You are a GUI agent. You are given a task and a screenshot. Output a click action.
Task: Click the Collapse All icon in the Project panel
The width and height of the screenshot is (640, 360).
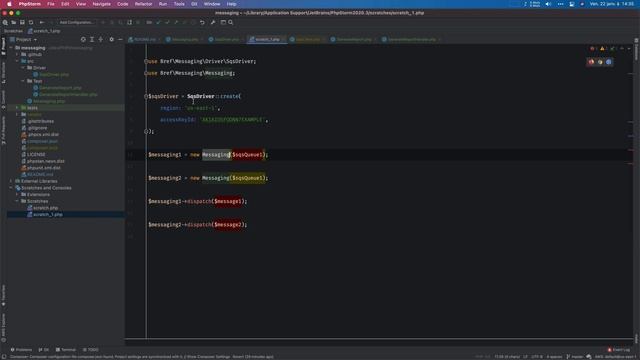pyautogui.click(x=101, y=40)
